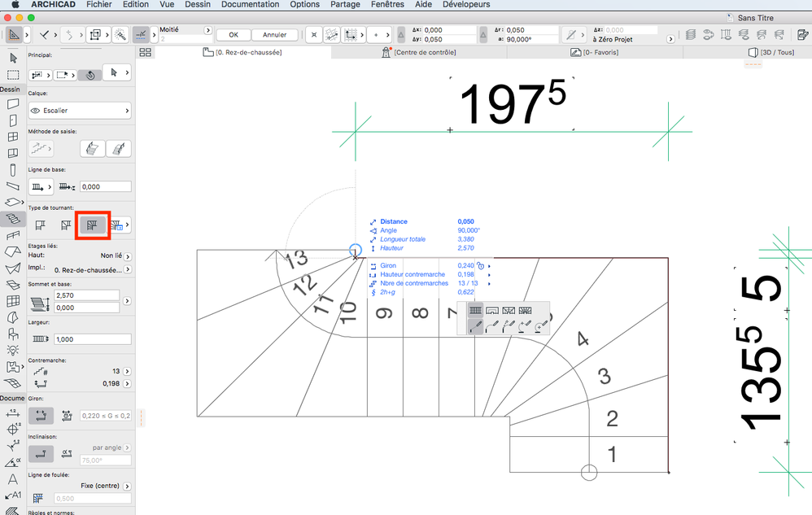Click the Ligne de base offset field

click(x=106, y=187)
